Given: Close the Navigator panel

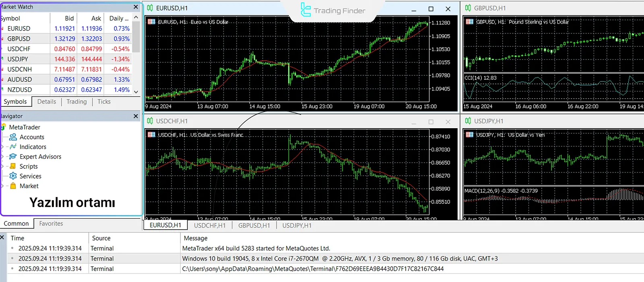Looking at the screenshot, I should (136, 116).
